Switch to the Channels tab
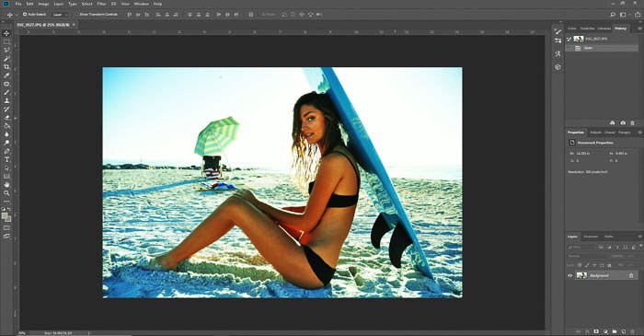This screenshot has width=644, height=336. coord(591,237)
